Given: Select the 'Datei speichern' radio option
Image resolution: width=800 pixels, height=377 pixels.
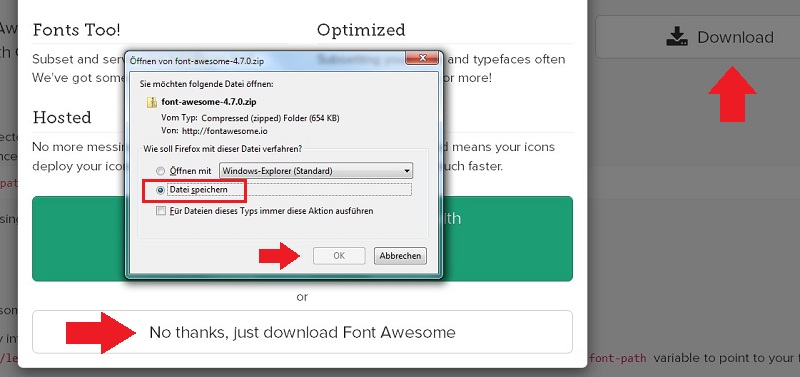Looking at the screenshot, I should [x=161, y=190].
